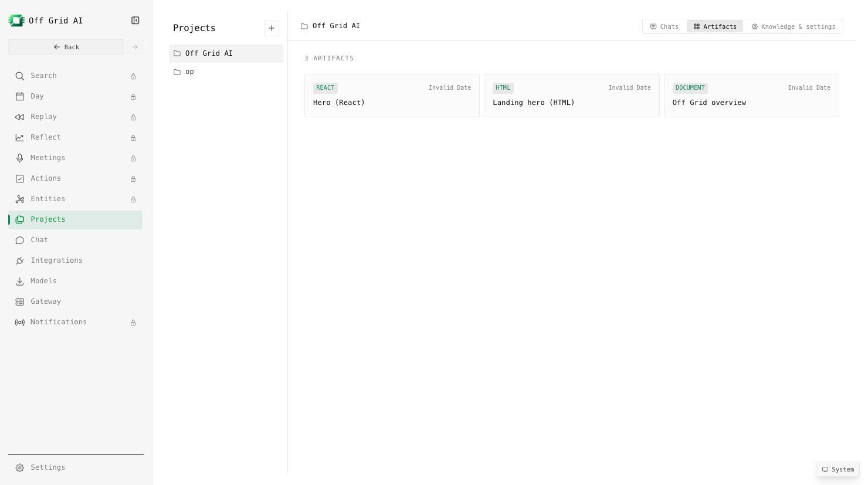
Task: Go to Reflect in the sidebar
Action: (x=75, y=137)
